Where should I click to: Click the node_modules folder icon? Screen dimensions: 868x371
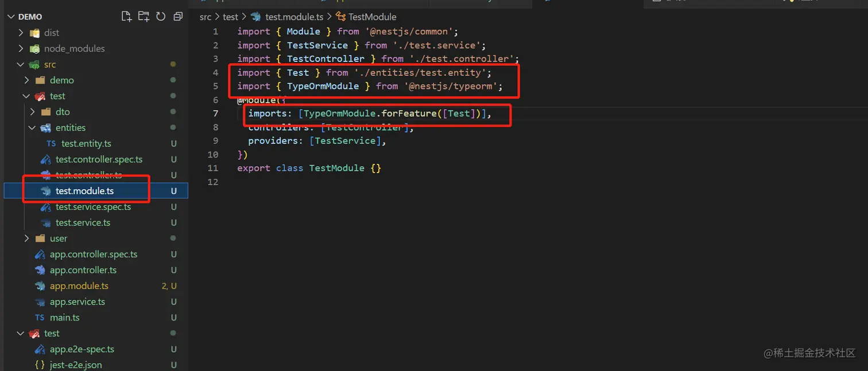click(x=34, y=49)
